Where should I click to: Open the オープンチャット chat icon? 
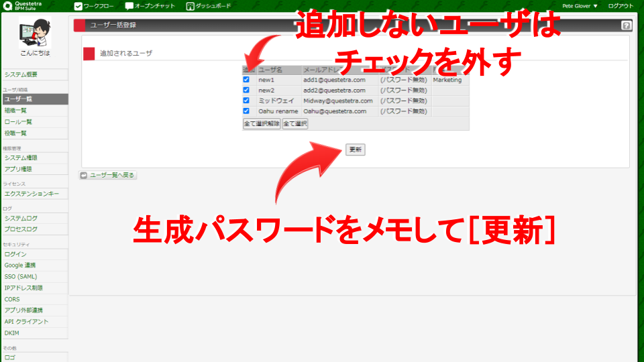[129, 6]
